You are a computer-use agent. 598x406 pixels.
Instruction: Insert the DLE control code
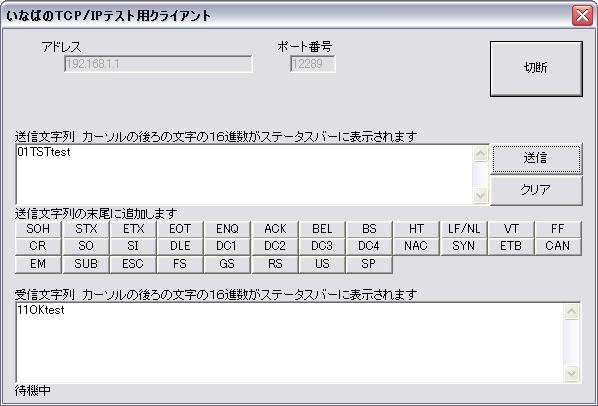tap(180, 246)
